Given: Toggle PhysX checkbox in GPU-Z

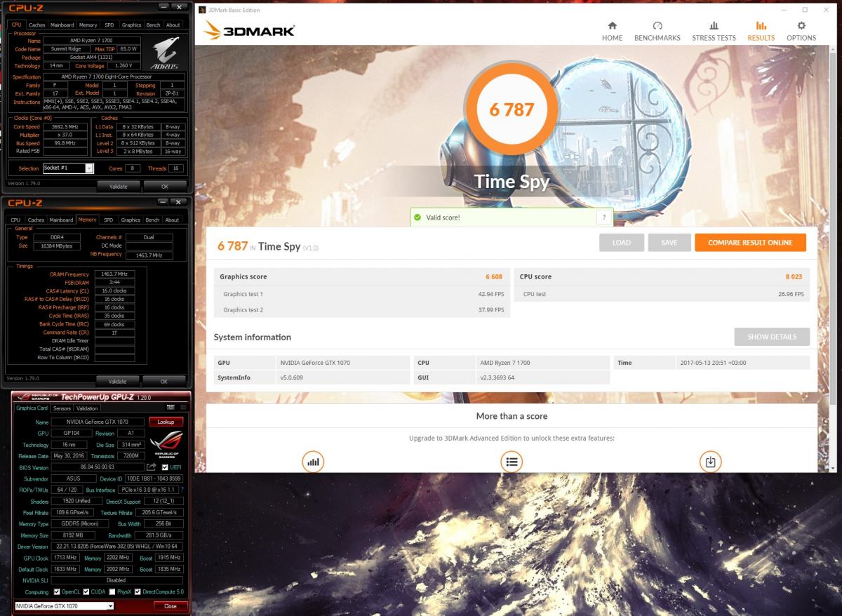Looking at the screenshot, I should [112, 592].
